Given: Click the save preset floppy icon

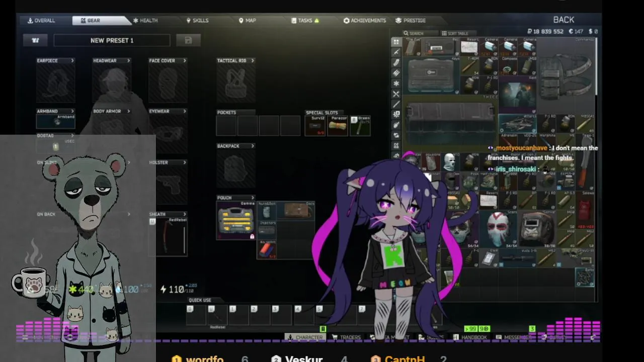Looking at the screenshot, I should click(x=188, y=40).
